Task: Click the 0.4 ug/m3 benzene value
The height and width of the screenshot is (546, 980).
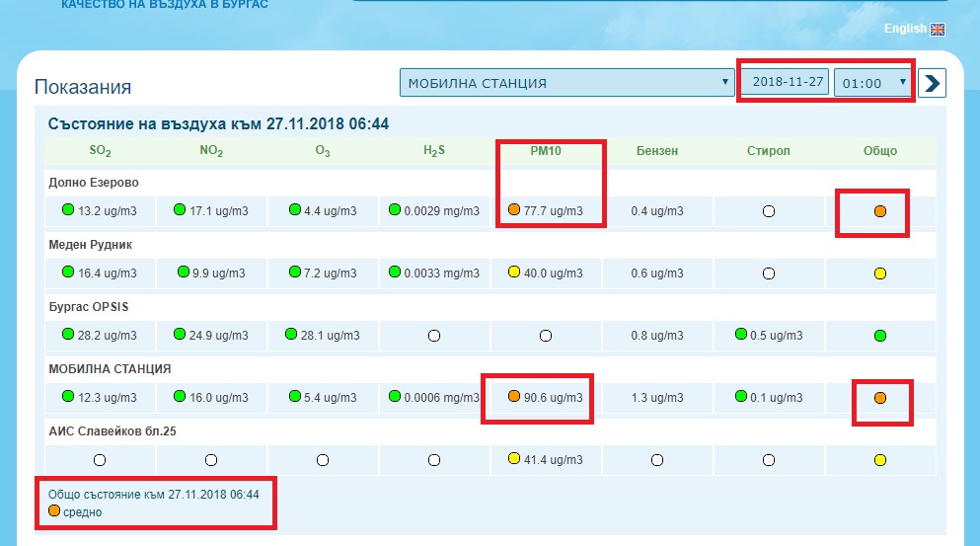Action: 657,211
